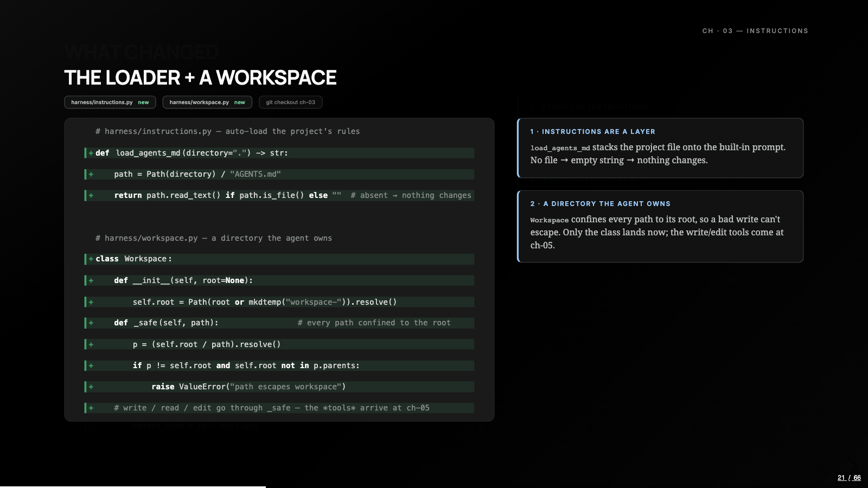Click the 'def __init__(self, root=None)' line
This screenshot has width=868, height=488.
tap(279, 280)
